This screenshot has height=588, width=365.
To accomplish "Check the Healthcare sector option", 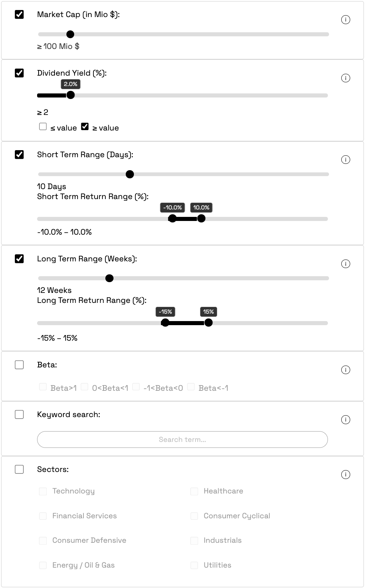I will click(194, 491).
